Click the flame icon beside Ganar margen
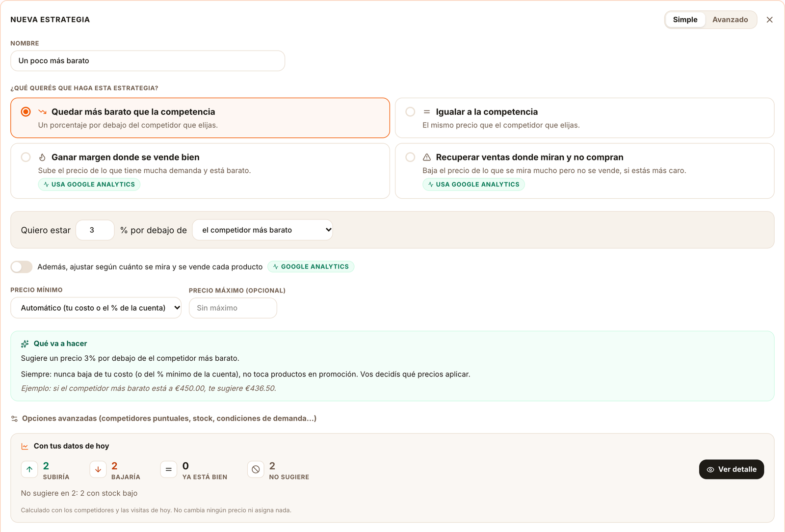Image resolution: width=785 pixels, height=532 pixels. [x=43, y=157]
